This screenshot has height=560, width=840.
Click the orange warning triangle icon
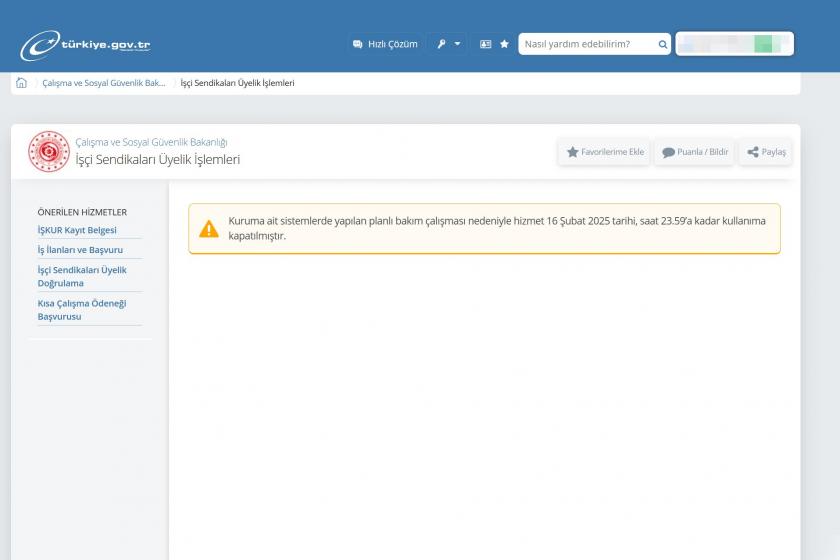(209, 229)
